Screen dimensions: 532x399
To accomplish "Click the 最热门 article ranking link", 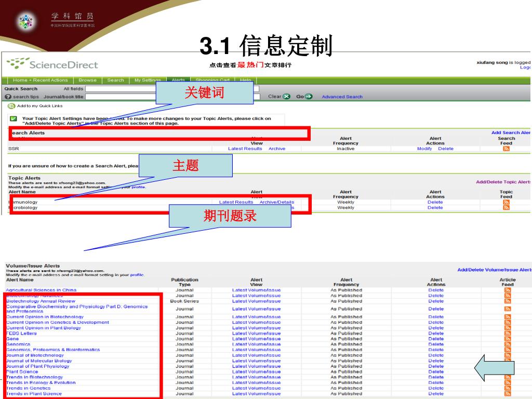I will pos(250,64).
